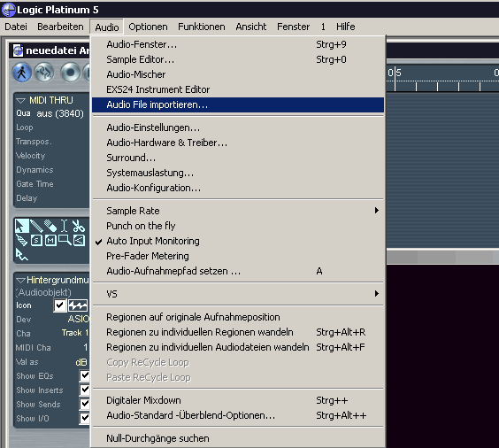Open Audio-Fenster…
Image resolution: width=499 pixels, height=448 pixels.
click(238, 44)
